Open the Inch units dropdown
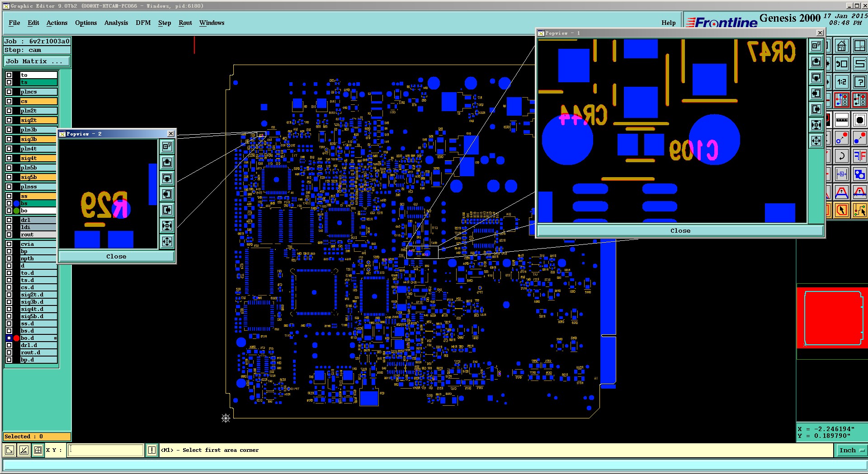 point(852,450)
